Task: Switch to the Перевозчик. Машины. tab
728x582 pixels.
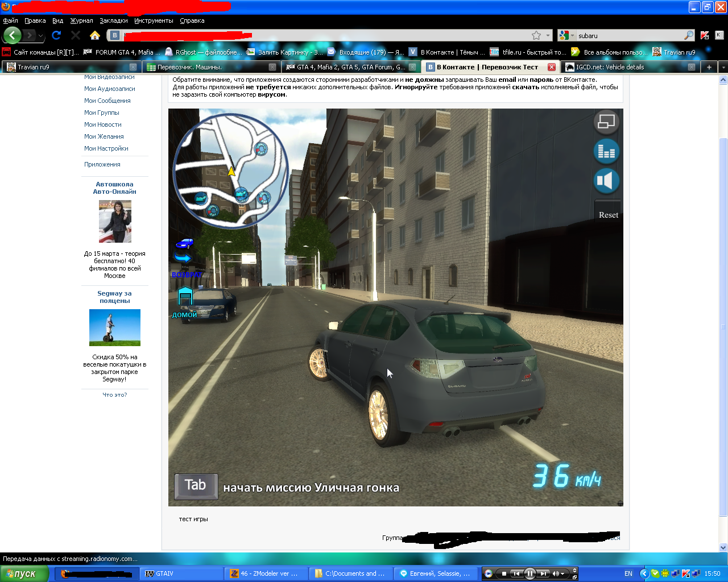Action: tap(210, 67)
